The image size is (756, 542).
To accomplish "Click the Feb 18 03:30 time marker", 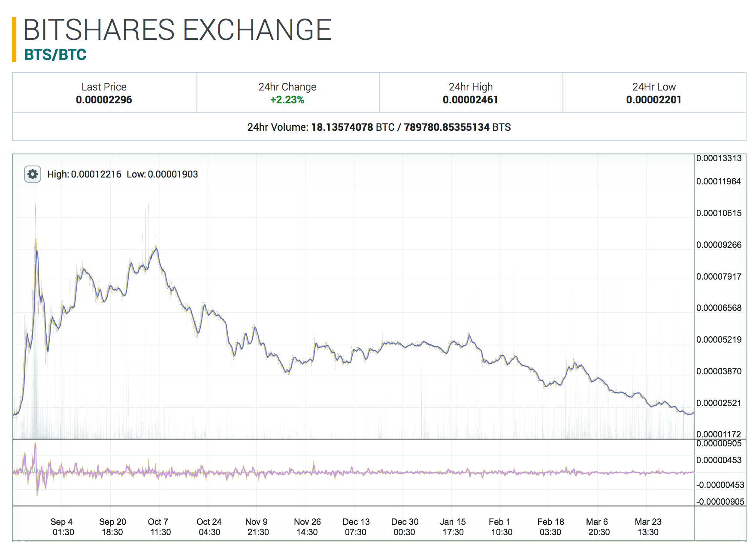I will point(550,527).
